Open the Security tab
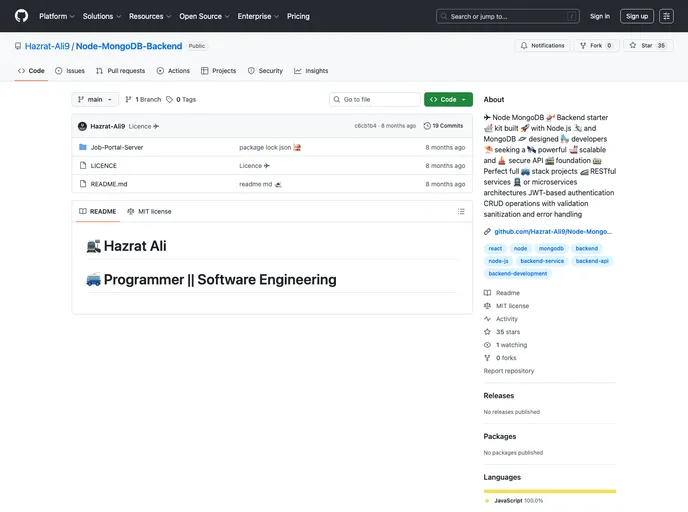Screen dimensions: 688x512 point(265,71)
